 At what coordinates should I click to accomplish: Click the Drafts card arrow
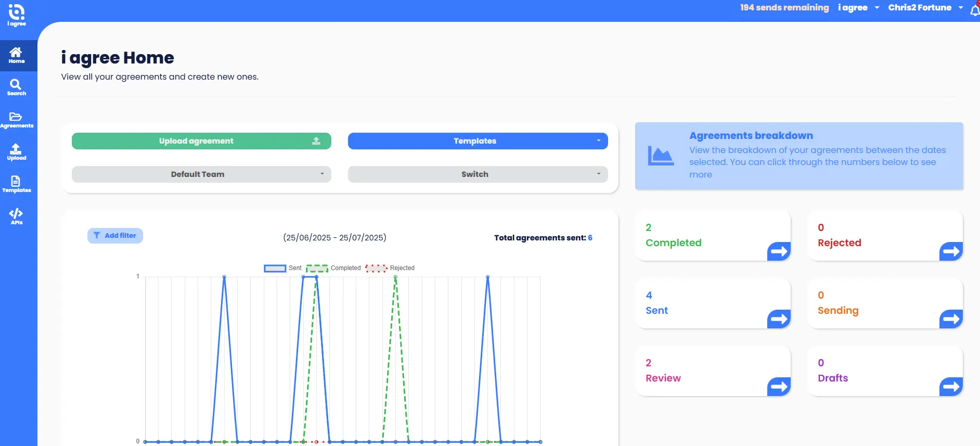click(951, 387)
